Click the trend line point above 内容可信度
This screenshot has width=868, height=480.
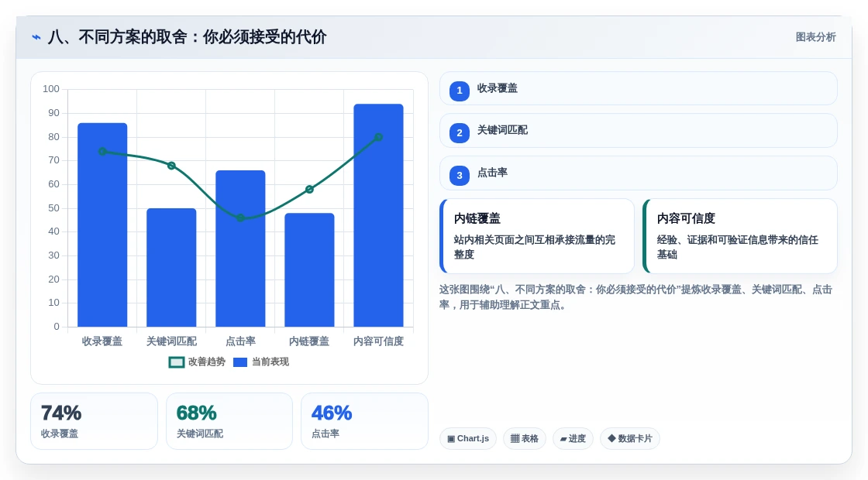coord(379,137)
